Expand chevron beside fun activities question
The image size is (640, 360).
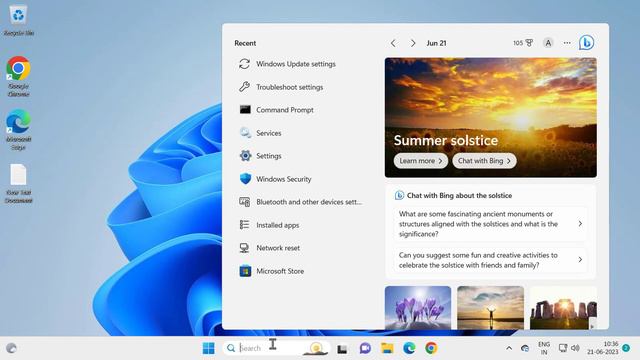point(580,260)
